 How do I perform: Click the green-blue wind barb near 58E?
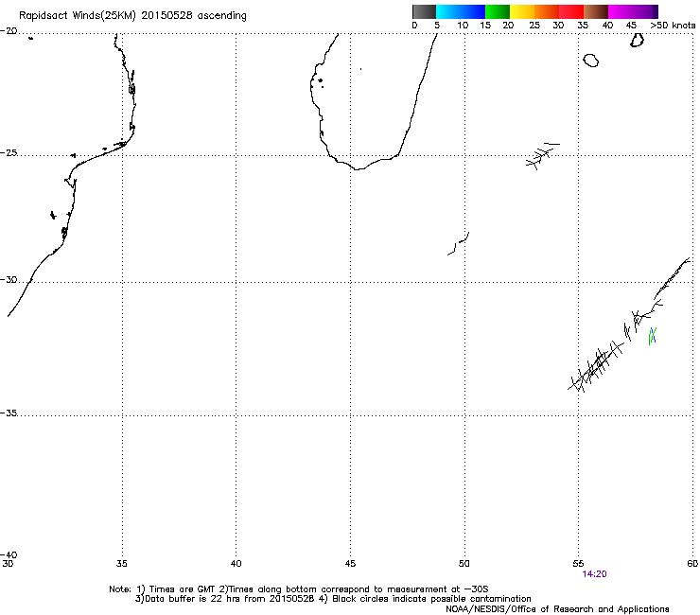[653, 336]
